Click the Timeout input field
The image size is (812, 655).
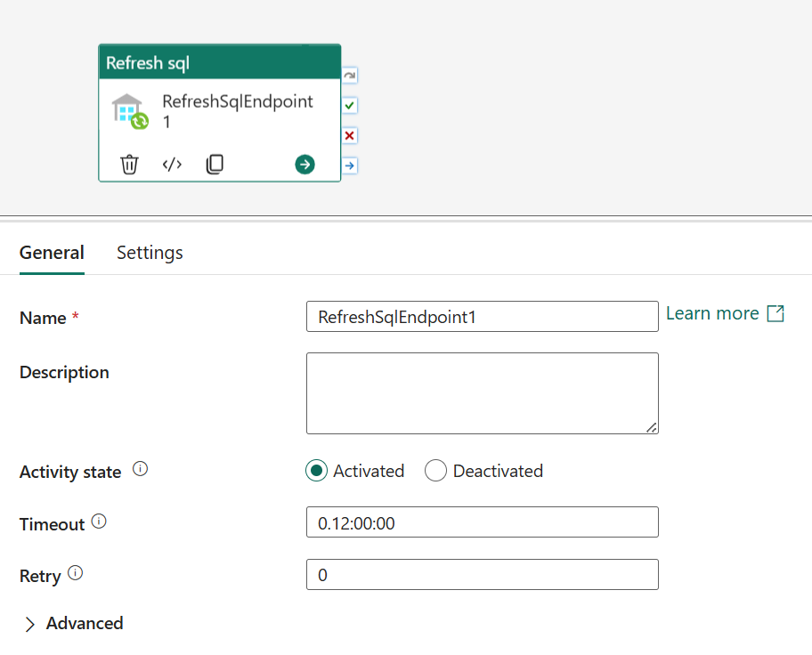pyautogui.click(x=483, y=522)
